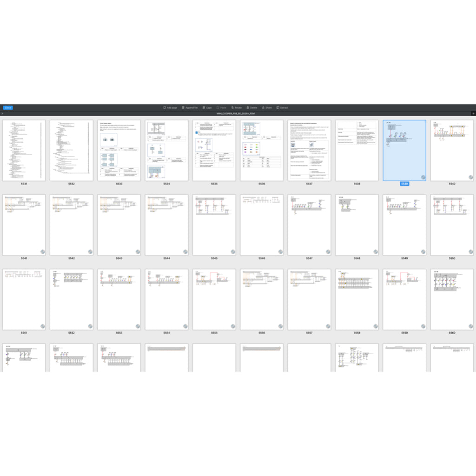Select page 5535 thumbnail
476x476 pixels.
click(x=214, y=151)
